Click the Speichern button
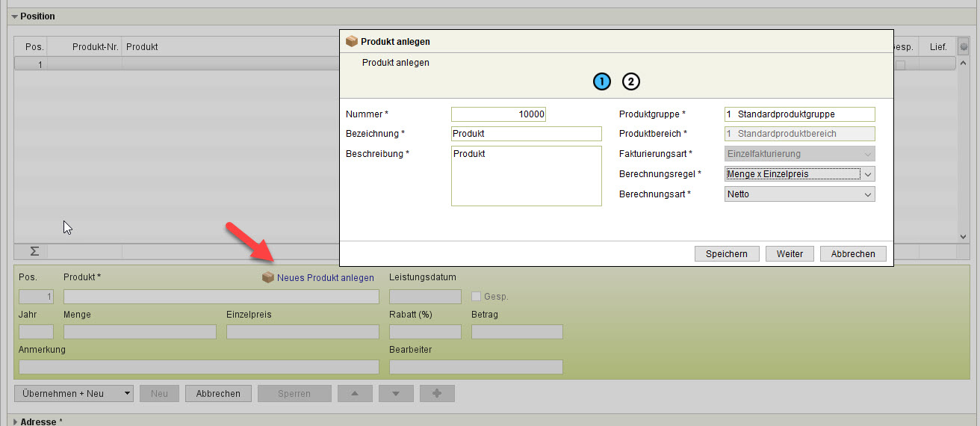Image resolution: width=980 pixels, height=426 pixels. [726, 253]
